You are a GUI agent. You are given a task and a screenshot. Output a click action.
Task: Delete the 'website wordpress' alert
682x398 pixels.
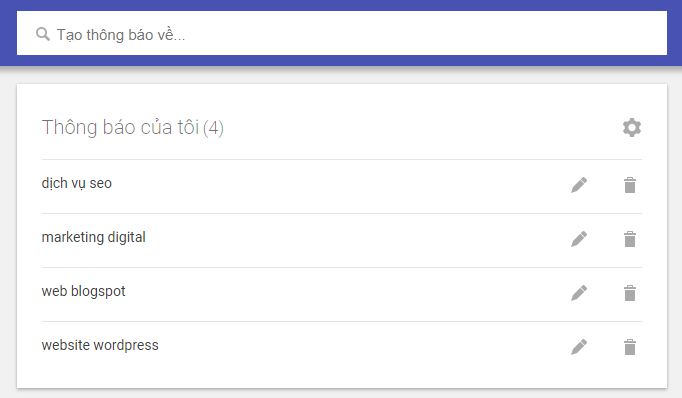coord(630,347)
